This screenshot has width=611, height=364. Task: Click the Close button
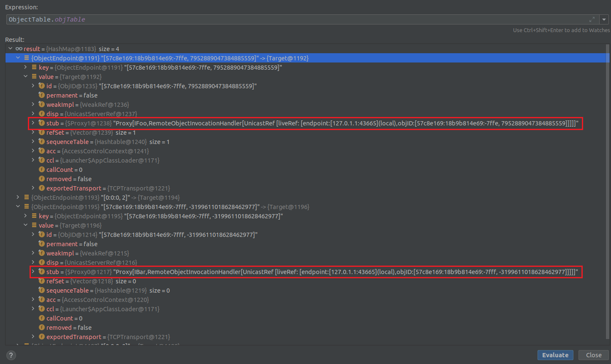click(594, 355)
